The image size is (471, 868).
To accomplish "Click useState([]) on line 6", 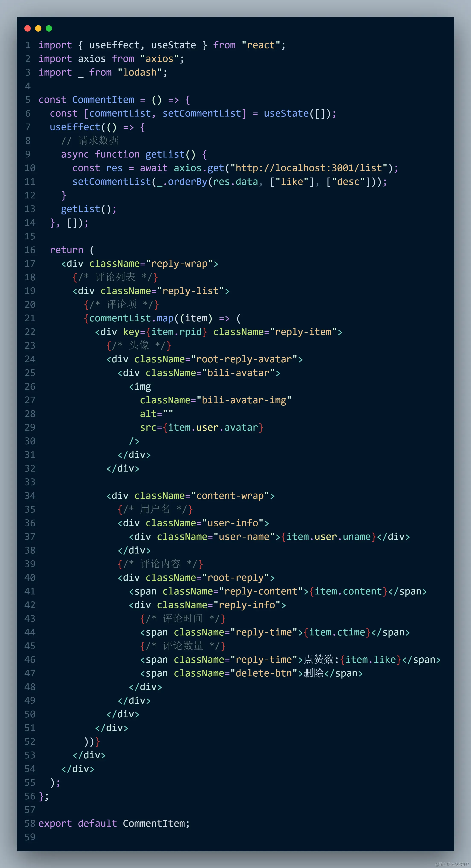I will [x=297, y=114].
